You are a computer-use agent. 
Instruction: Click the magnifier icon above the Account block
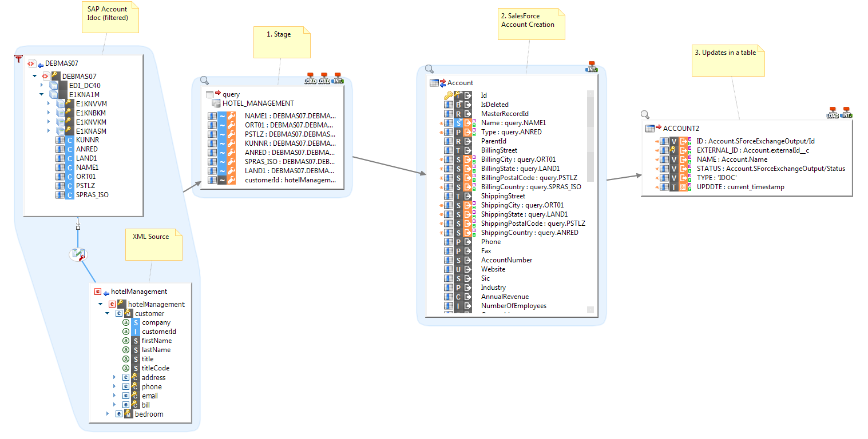pos(429,69)
